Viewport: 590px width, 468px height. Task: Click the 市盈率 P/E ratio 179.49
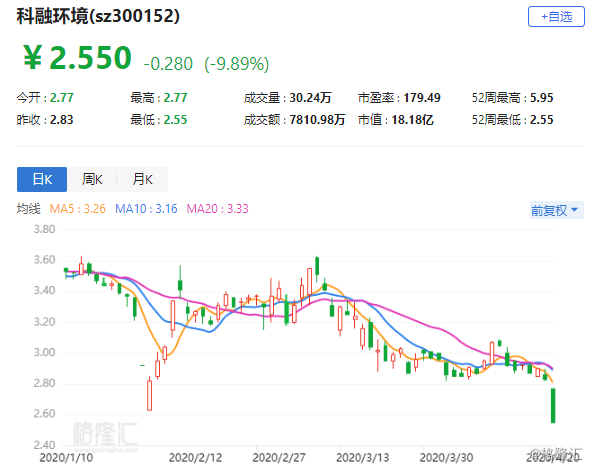(x=422, y=98)
